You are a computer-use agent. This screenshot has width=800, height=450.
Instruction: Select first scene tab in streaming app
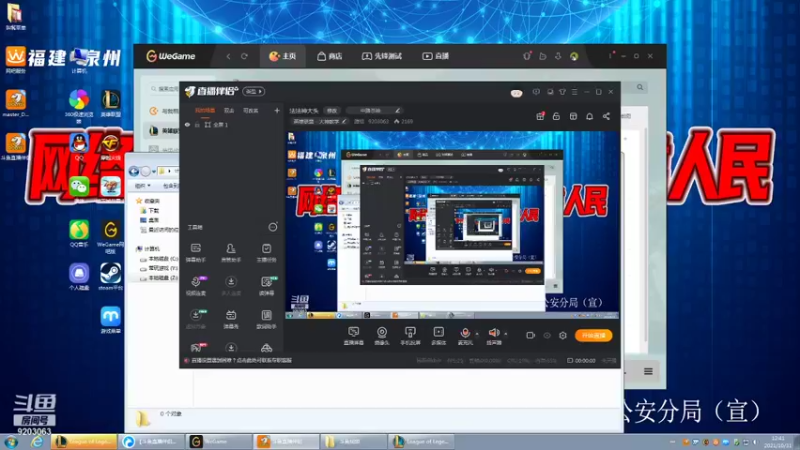click(205, 110)
